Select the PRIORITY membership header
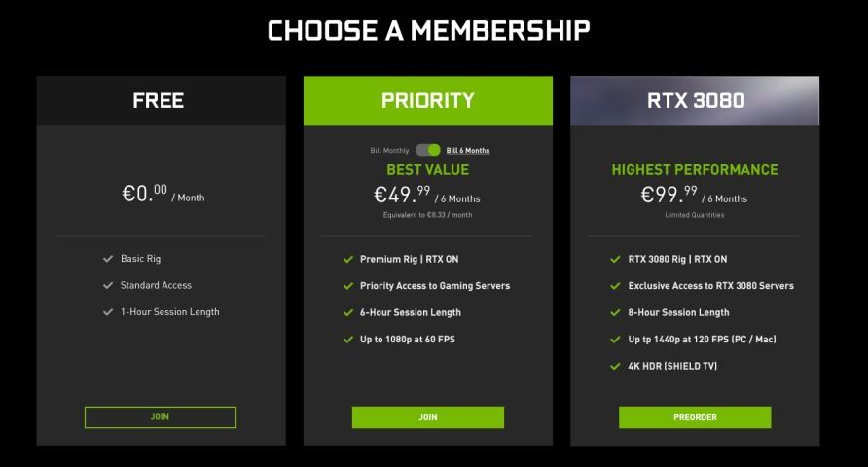 click(x=428, y=100)
